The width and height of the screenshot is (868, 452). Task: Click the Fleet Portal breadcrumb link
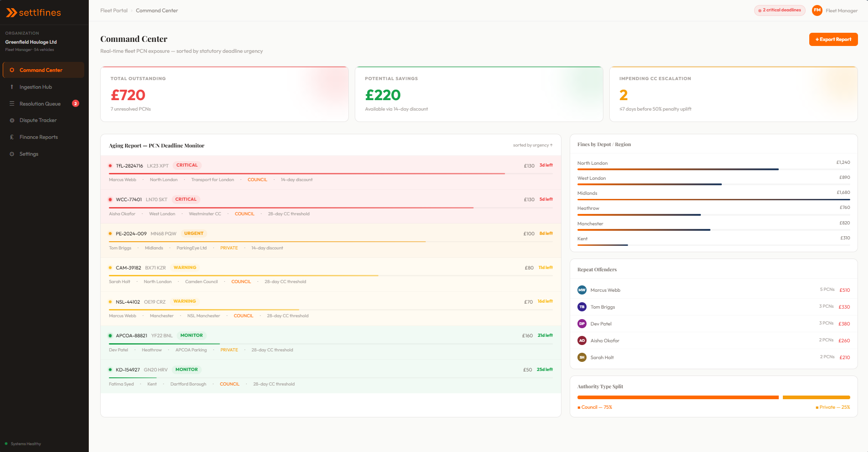pos(114,10)
